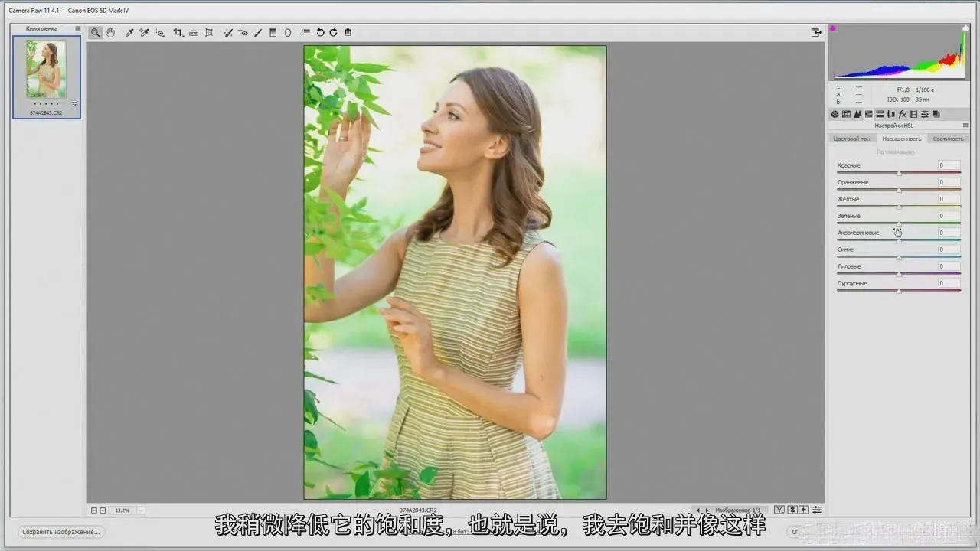Viewport: 980px width, 551px height.
Task: Select the Adjustment Brush tool
Action: (258, 33)
